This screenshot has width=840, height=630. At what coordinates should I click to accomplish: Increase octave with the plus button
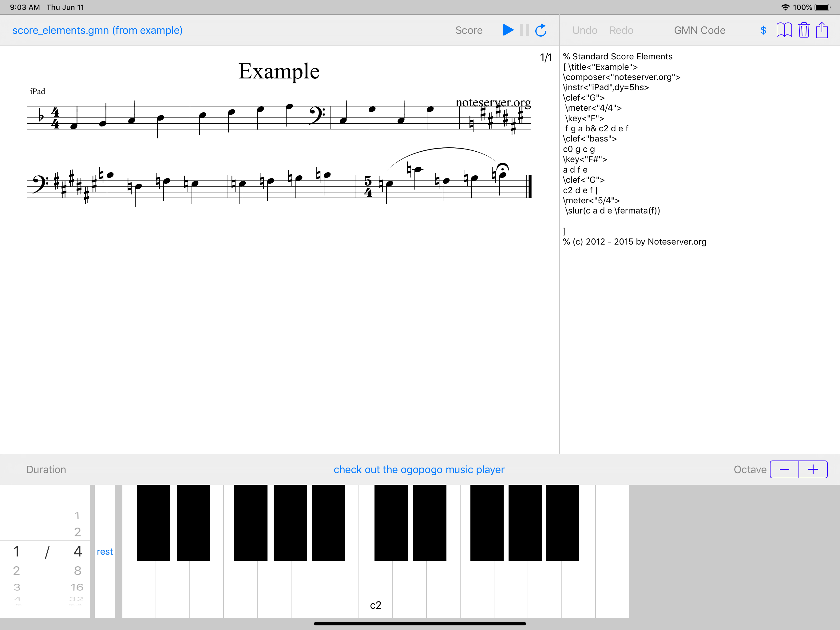tap(813, 470)
